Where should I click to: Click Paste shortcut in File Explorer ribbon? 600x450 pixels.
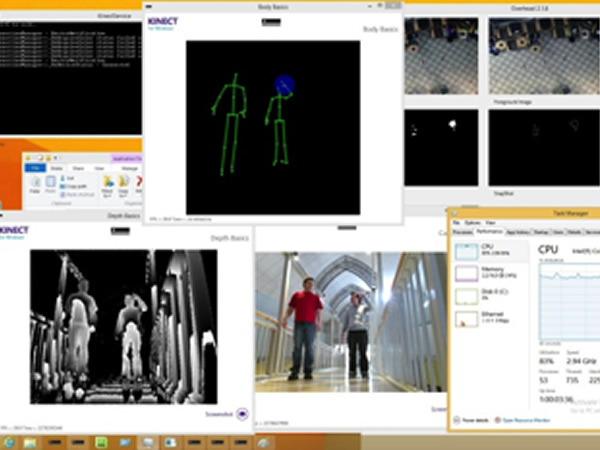[77, 195]
